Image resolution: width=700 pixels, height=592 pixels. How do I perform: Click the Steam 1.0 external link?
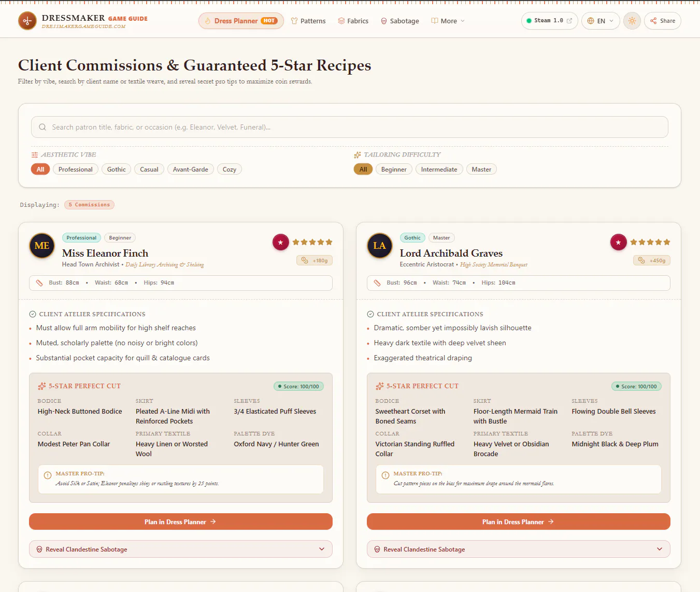549,21
